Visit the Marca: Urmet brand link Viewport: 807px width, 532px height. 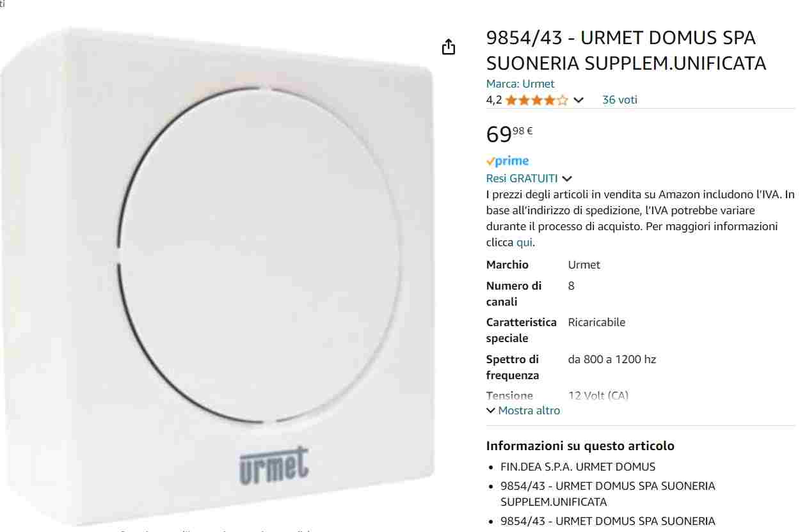[520, 84]
